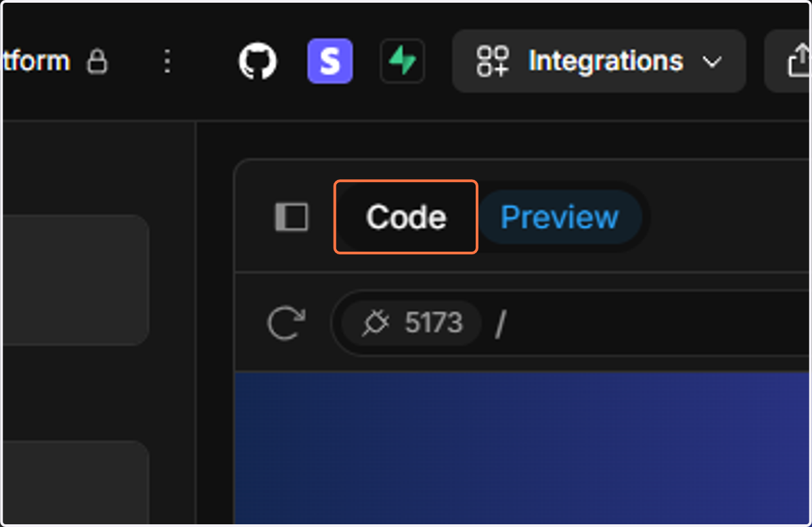The width and height of the screenshot is (812, 527).
Task: Click the purple Stripe S icon
Action: coord(330,62)
